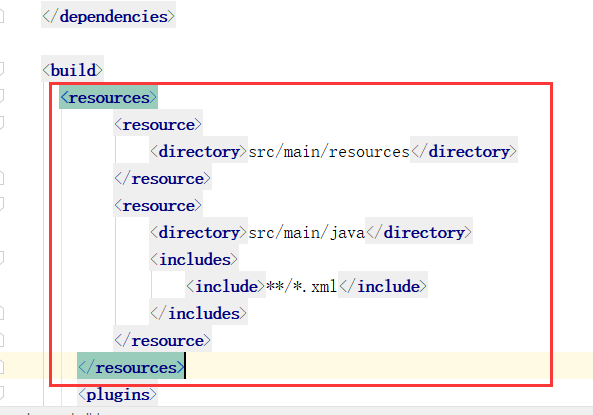The width and height of the screenshot is (593, 415).
Task: Click the <include> opening tag
Action: pyautogui.click(x=225, y=286)
